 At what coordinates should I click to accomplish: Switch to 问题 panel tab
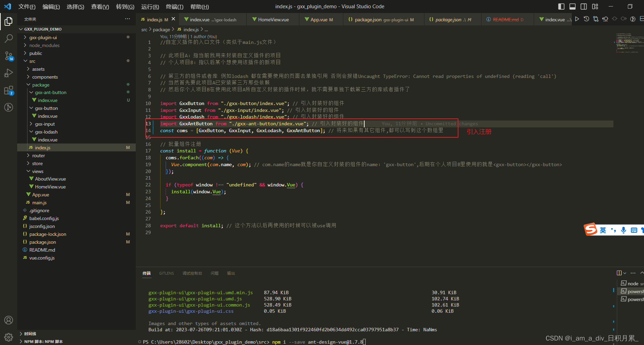pyautogui.click(x=215, y=273)
